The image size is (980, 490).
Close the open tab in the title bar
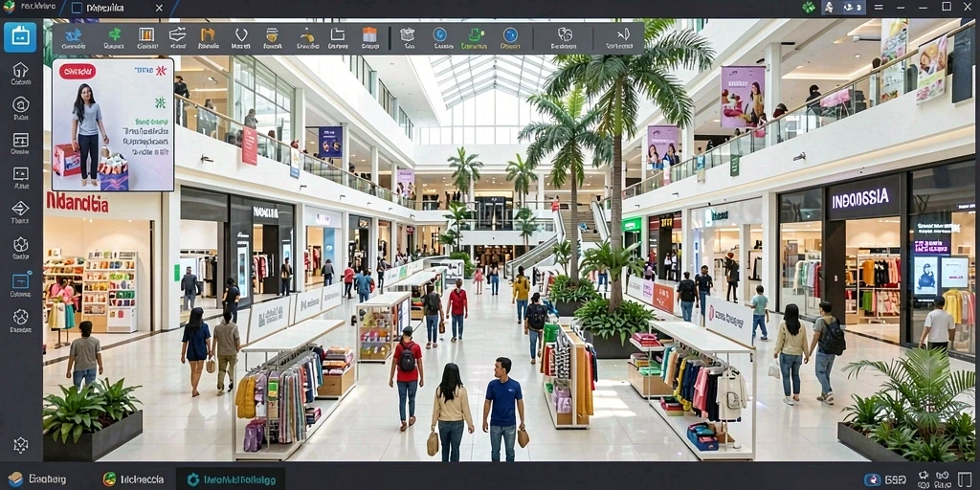click(x=159, y=8)
